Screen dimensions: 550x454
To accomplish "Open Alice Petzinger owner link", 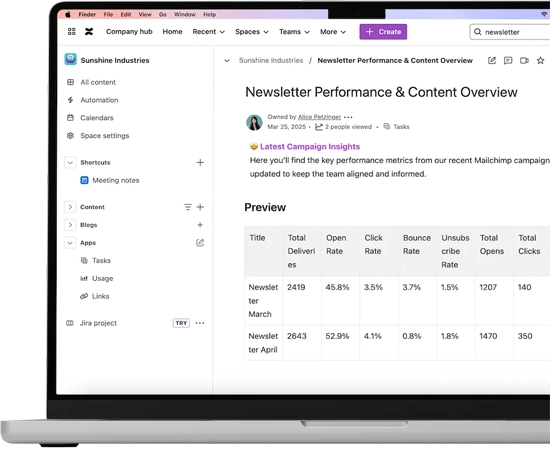I will click(319, 117).
